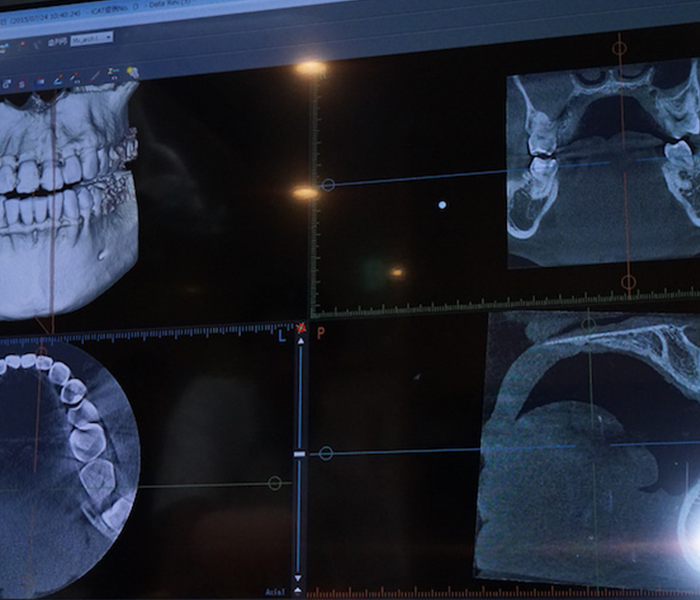Click the colored dots icon in upper toolbar

[21, 46]
